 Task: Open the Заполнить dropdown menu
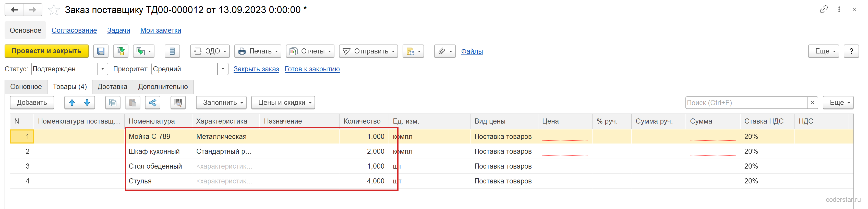[221, 103]
